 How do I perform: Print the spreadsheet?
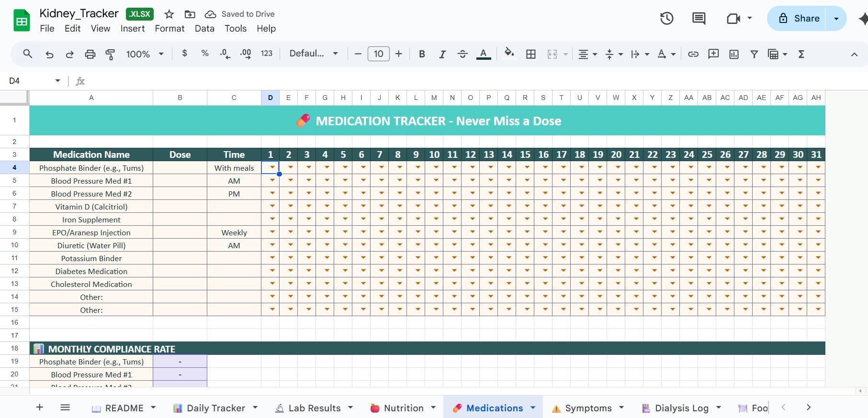coord(90,54)
